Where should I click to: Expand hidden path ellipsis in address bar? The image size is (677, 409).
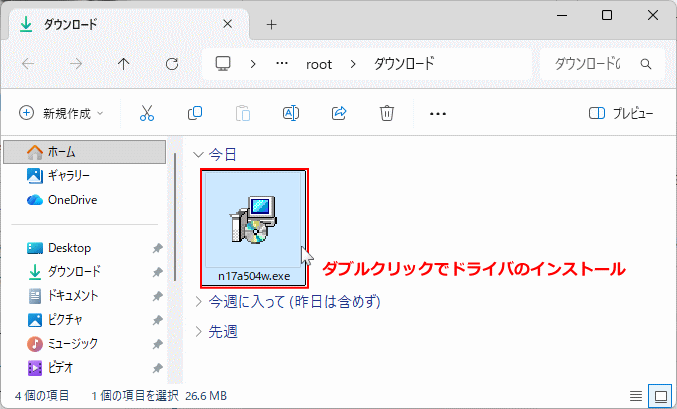pos(282,63)
